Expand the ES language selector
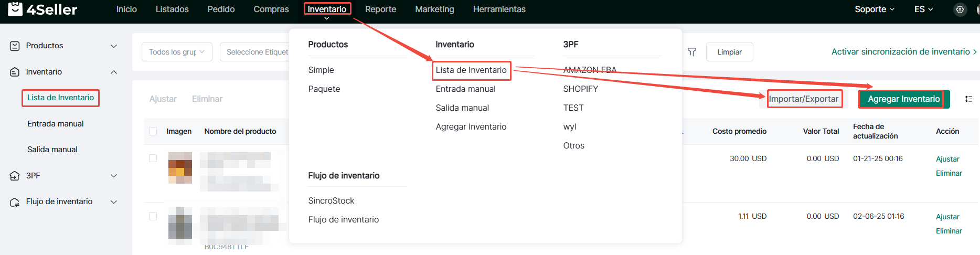 [x=923, y=9]
